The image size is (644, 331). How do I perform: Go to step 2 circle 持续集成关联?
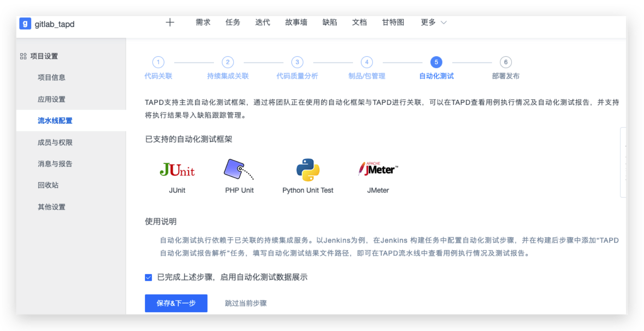point(228,62)
